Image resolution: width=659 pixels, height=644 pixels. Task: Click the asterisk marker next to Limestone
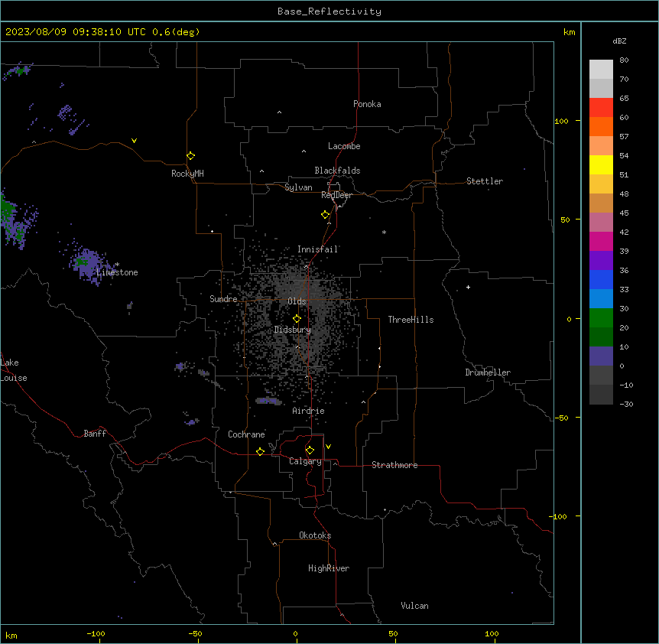pyautogui.click(x=117, y=265)
